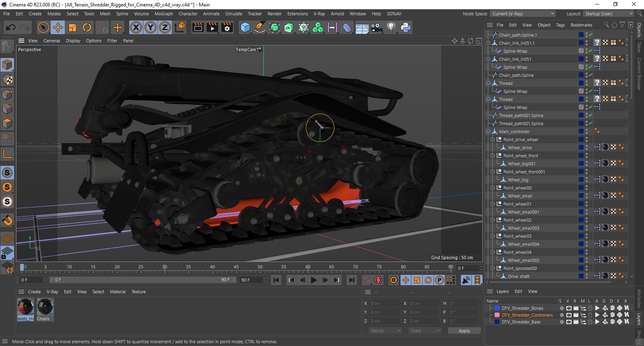Open viewport Panel menu
The width and height of the screenshot is (644, 346).
tap(128, 41)
